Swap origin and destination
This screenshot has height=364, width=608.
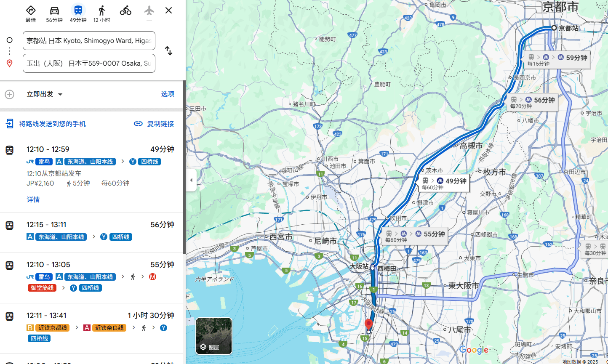(168, 51)
